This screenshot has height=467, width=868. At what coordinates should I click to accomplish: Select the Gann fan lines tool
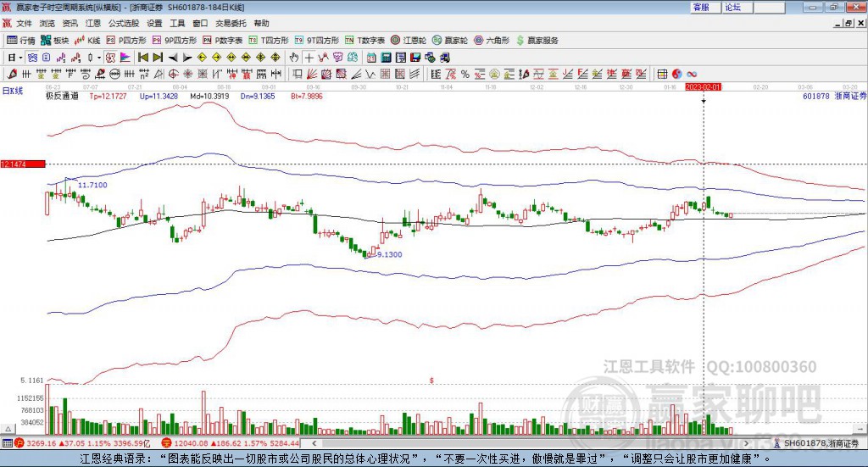[311, 74]
